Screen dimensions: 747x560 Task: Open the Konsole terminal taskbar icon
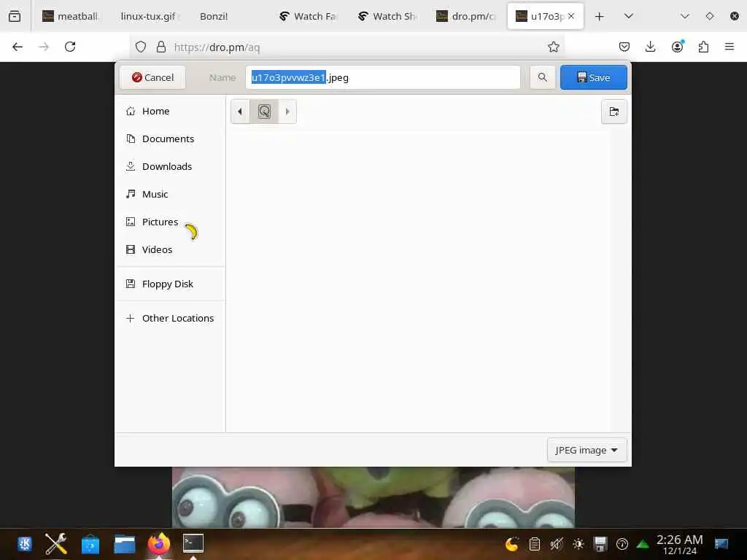193,543
